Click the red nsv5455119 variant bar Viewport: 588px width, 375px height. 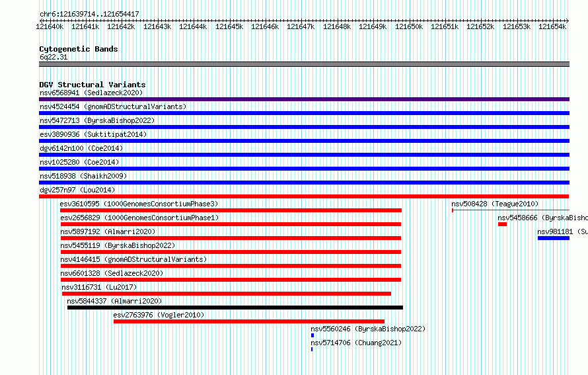231,252
